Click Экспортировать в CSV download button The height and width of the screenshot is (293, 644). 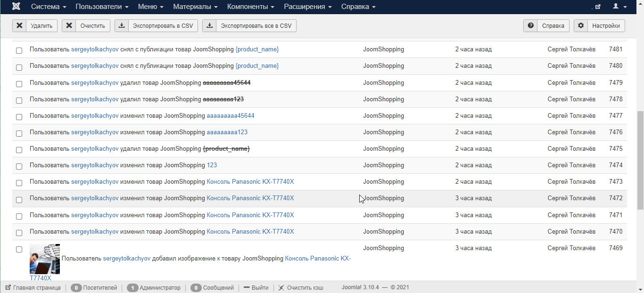point(156,25)
